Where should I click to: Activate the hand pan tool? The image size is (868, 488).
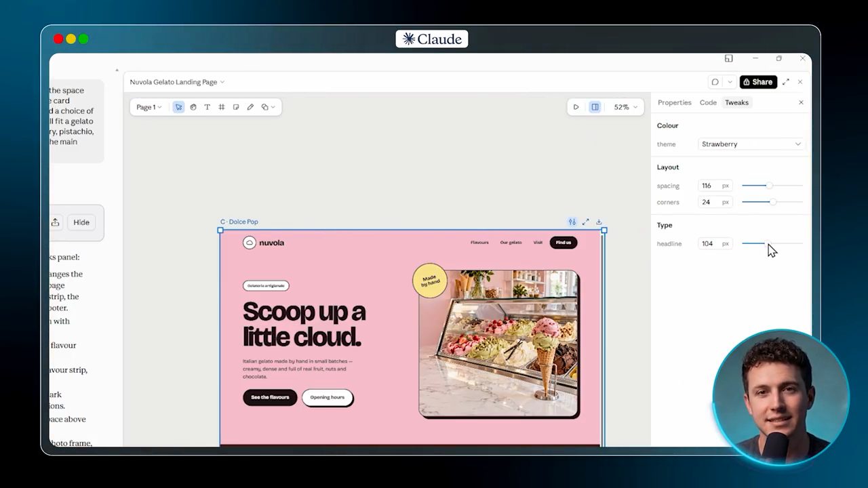point(193,107)
